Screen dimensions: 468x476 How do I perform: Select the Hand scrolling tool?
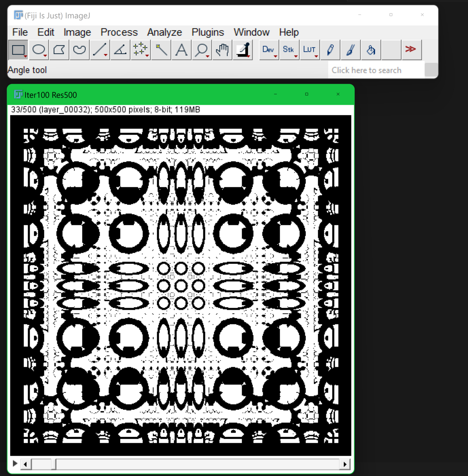point(222,50)
